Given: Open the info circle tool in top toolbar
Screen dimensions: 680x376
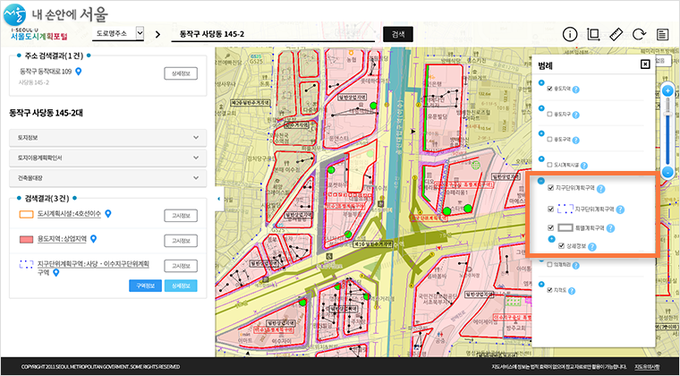Looking at the screenshot, I should 570,34.
